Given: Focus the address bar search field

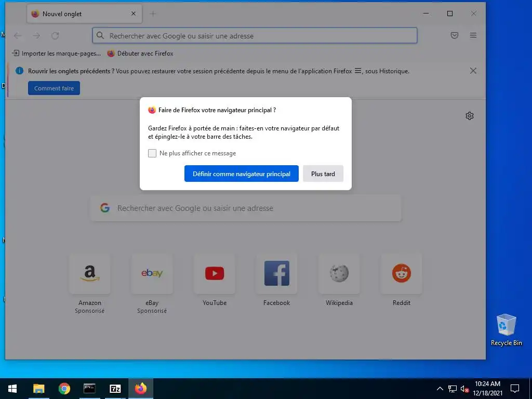Looking at the screenshot, I should pyautogui.click(x=255, y=36).
